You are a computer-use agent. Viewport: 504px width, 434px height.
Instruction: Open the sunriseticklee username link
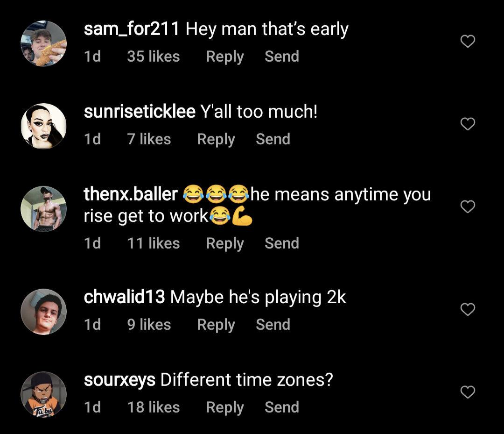tap(140, 112)
